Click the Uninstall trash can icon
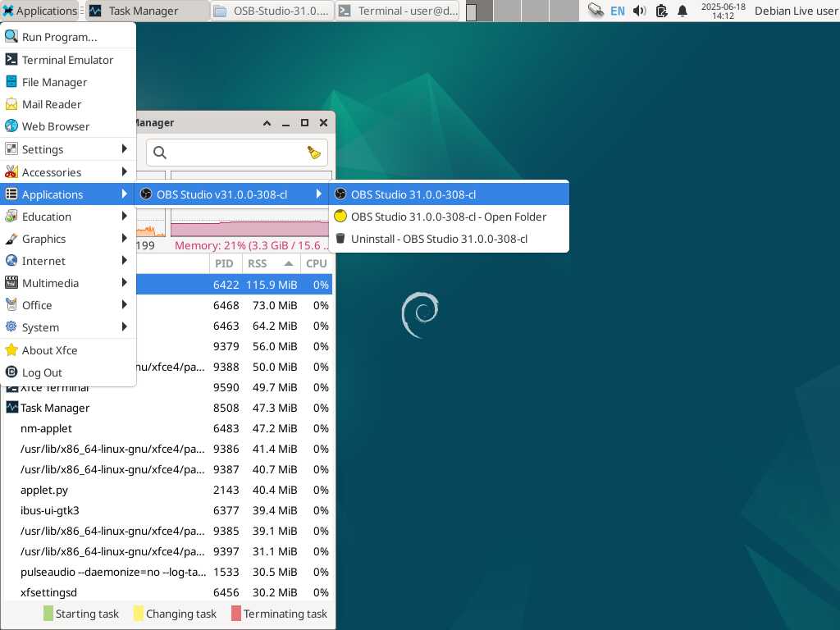 tap(340, 239)
